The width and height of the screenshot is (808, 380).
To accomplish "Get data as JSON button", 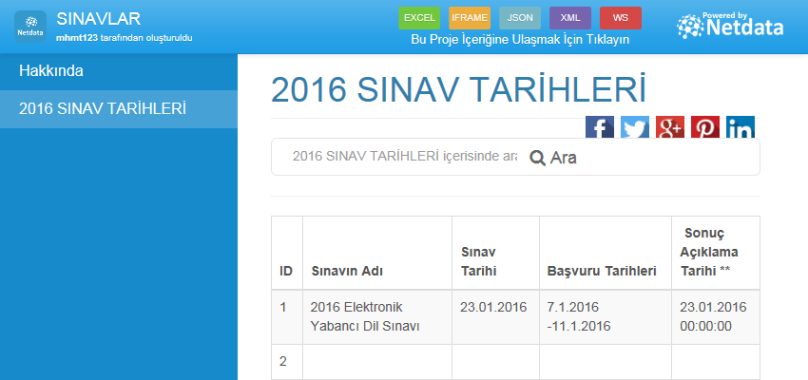I will [x=520, y=18].
